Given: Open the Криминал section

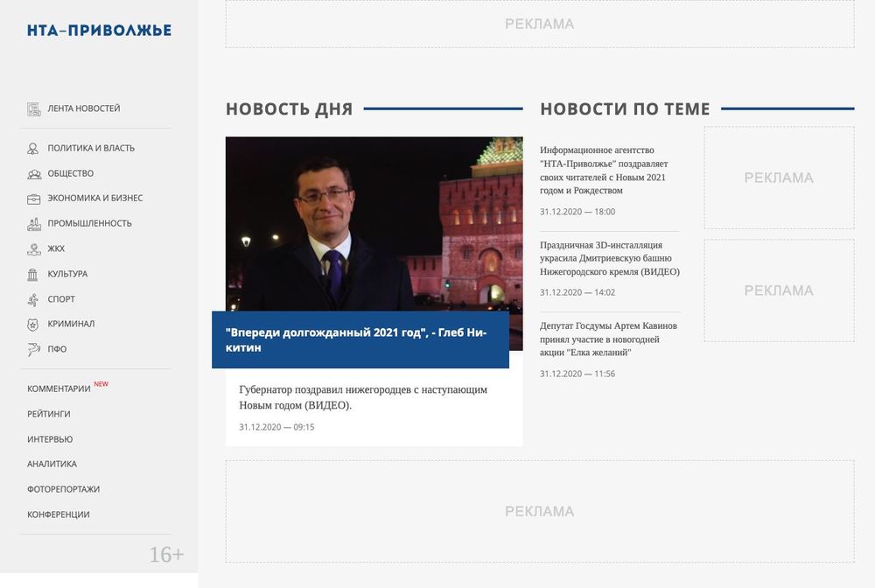Looking at the screenshot, I should point(71,324).
